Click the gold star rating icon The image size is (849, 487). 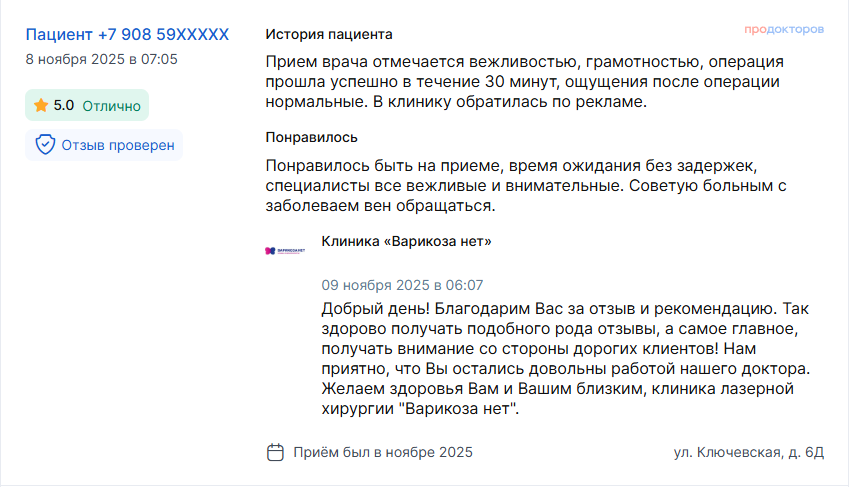point(41,105)
